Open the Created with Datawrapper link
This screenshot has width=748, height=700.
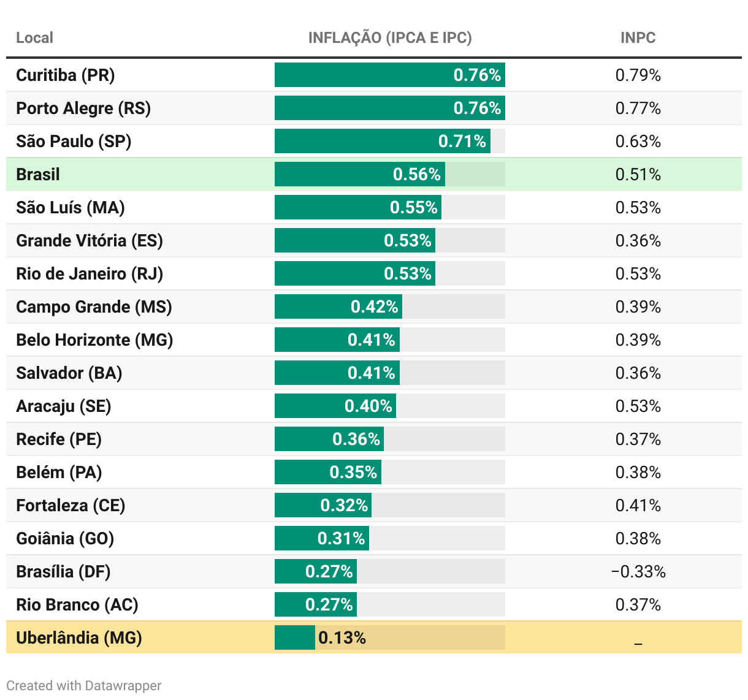[84, 685]
